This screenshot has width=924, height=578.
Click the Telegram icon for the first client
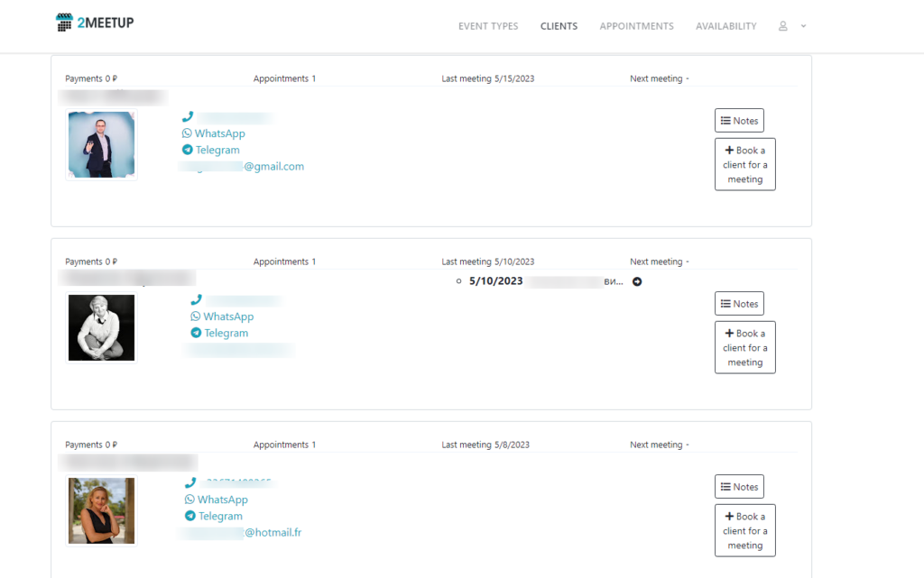189,150
